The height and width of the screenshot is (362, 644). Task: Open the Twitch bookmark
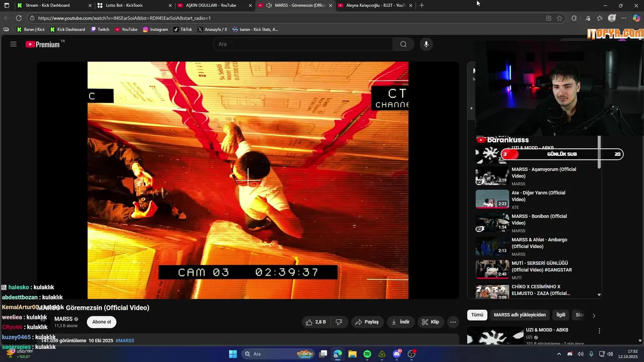pos(100,30)
